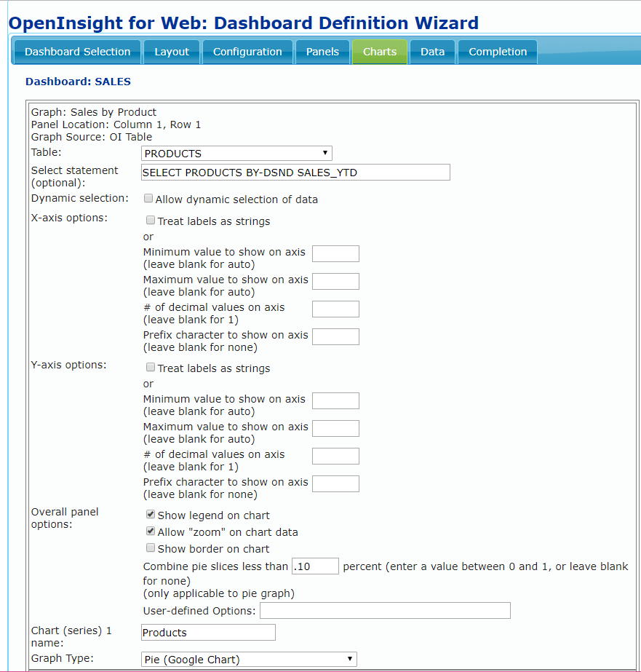Image resolution: width=641 pixels, height=672 pixels.
Task: Click X-axis Prefix character field
Action: tap(335, 337)
